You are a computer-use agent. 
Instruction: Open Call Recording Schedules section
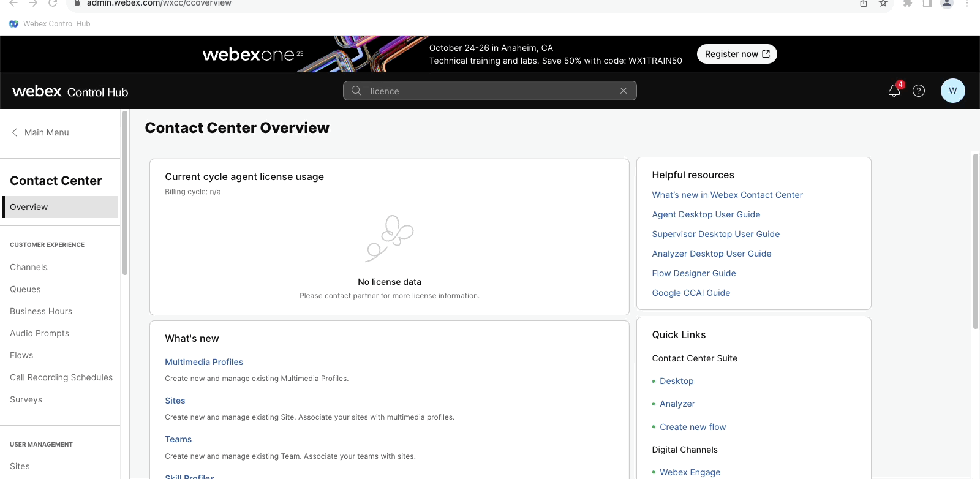(x=61, y=377)
